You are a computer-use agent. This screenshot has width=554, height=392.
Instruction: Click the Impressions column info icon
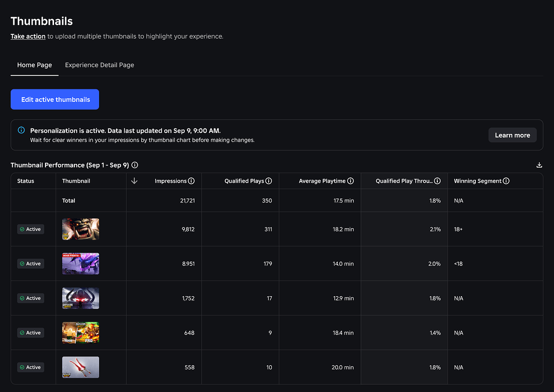(x=191, y=181)
